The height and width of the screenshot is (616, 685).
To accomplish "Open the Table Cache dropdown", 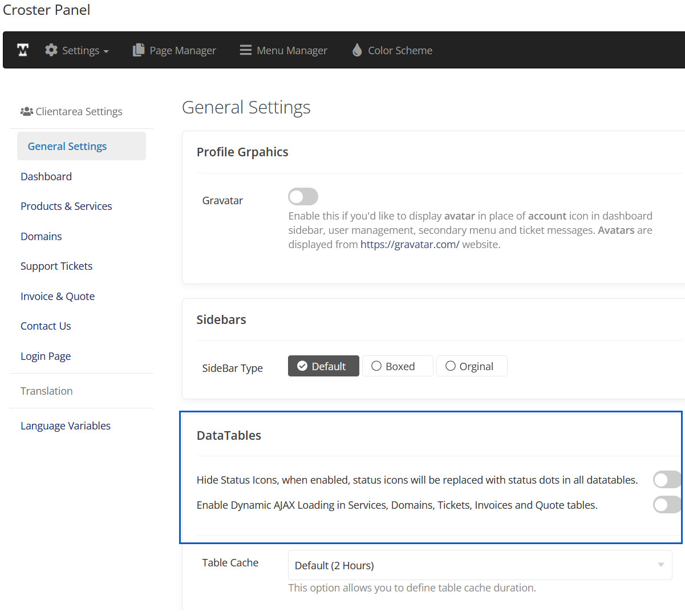I will pyautogui.click(x=480, y=565).
